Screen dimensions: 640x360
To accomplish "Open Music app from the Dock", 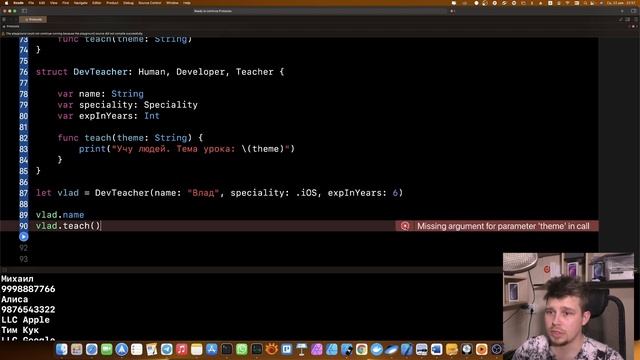I will click(182, 349).
